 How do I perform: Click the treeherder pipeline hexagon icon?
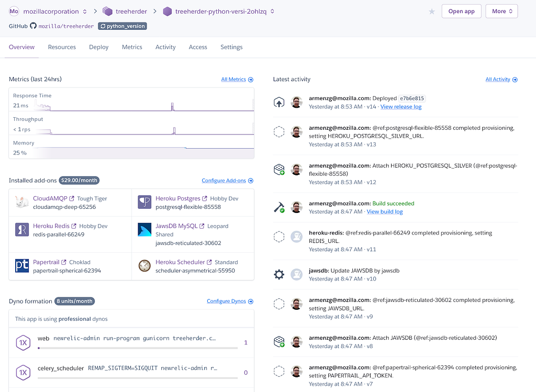108,12
